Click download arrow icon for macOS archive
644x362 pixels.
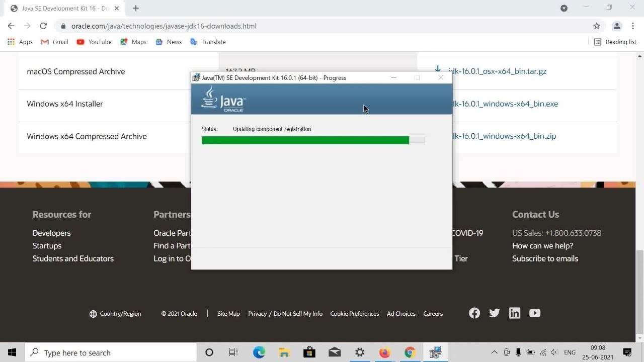[x=438, y=70]
